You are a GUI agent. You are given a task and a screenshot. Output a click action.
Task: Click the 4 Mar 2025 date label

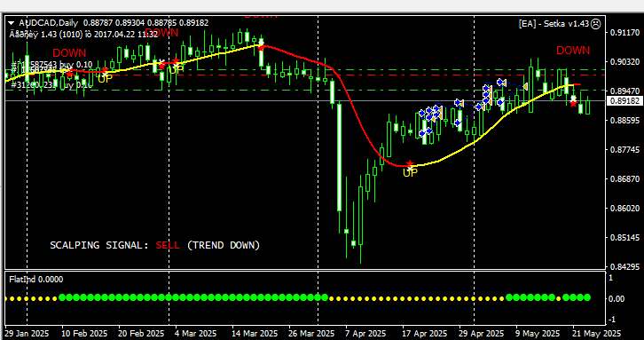(196, 333)
